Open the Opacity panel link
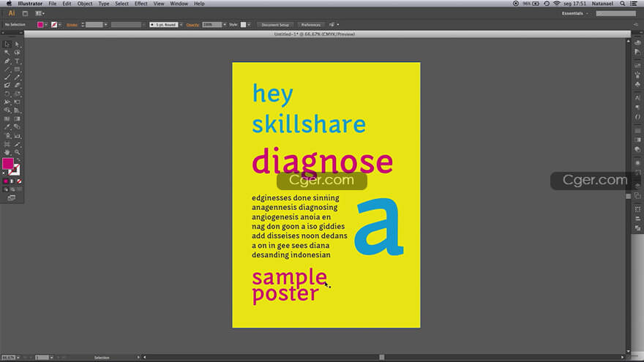 coord(192,25)
